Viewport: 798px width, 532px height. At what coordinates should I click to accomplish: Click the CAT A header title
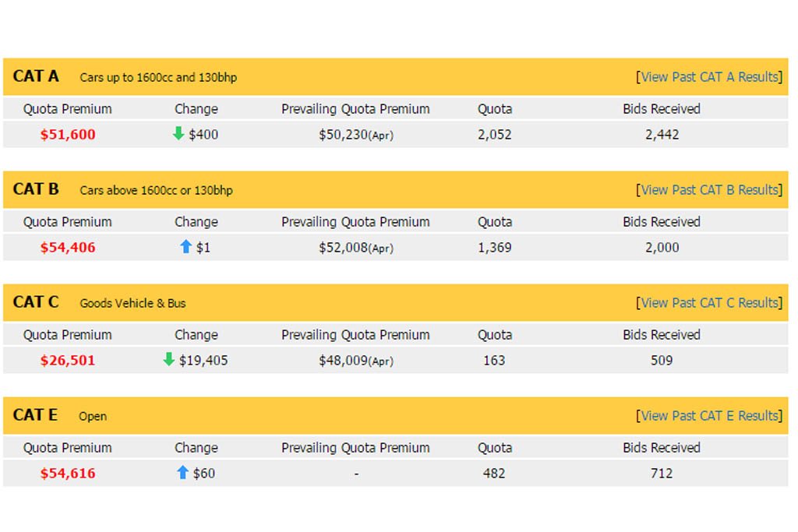click(36, 76)
